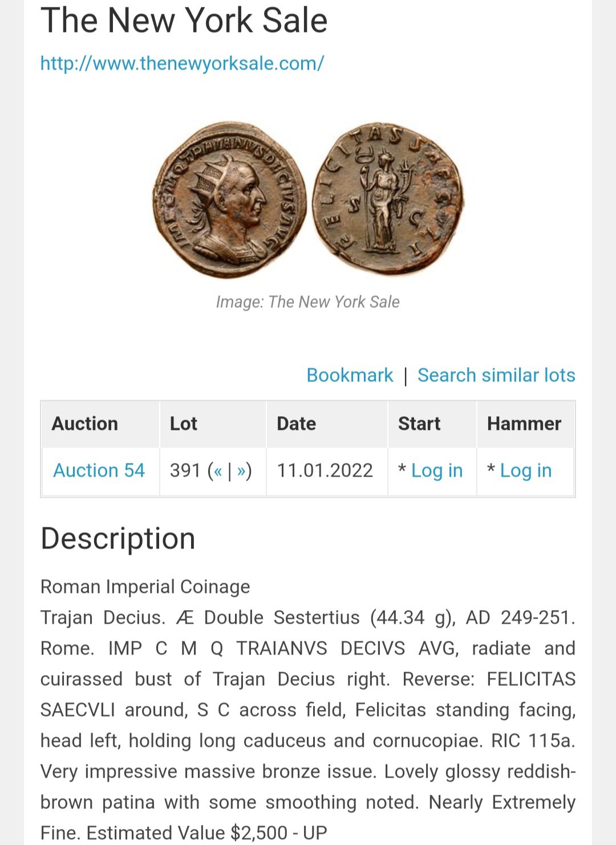The width and height of the screenshot is (616, 845).
Task: Click the Hammer column header
Action: point(524,424)
